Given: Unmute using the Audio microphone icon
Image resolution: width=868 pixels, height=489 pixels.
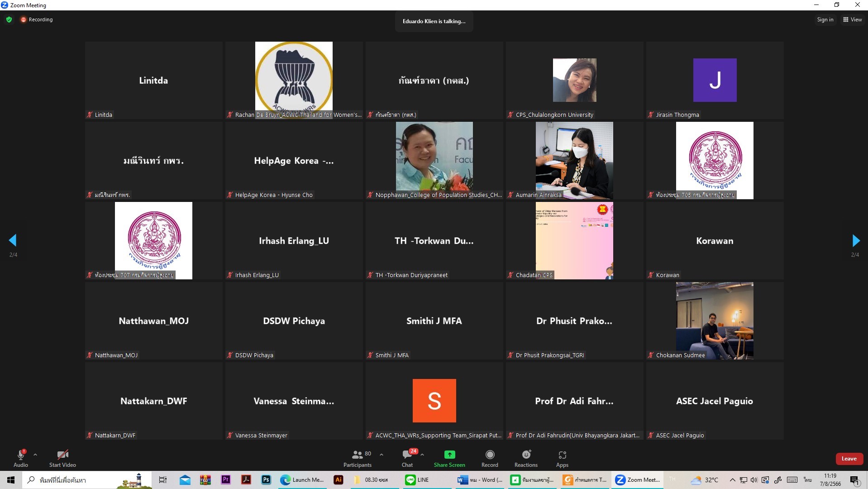Looking at the screenshot, I should pos(21,455).
